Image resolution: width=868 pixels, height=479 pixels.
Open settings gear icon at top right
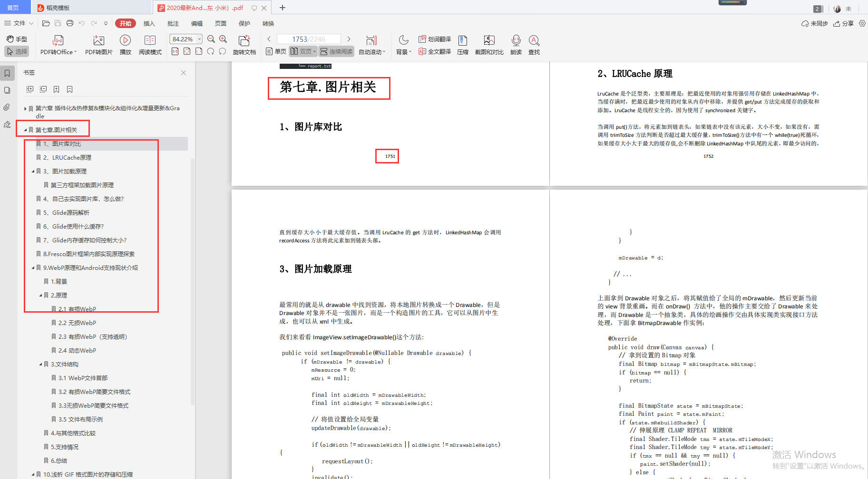pyautogui.click(x=862, y=23)
